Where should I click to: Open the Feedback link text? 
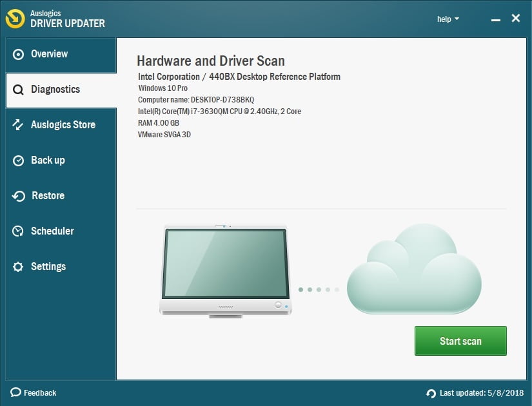coord(40,392)
